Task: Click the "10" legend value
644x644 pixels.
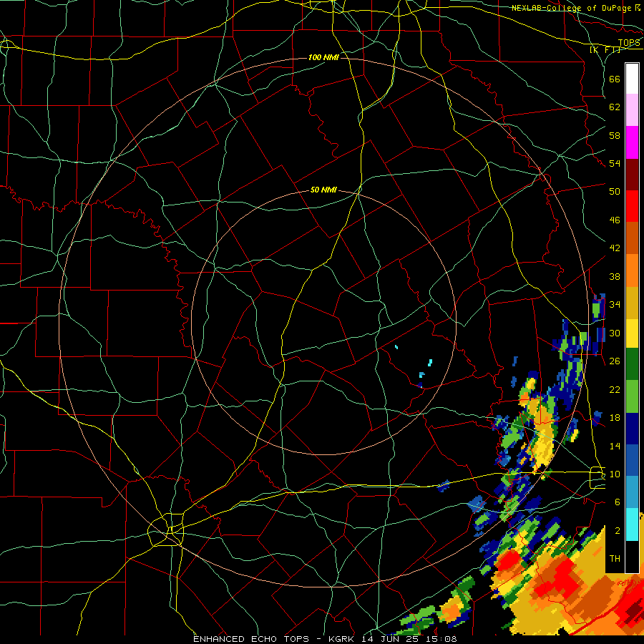Action: 615,474
